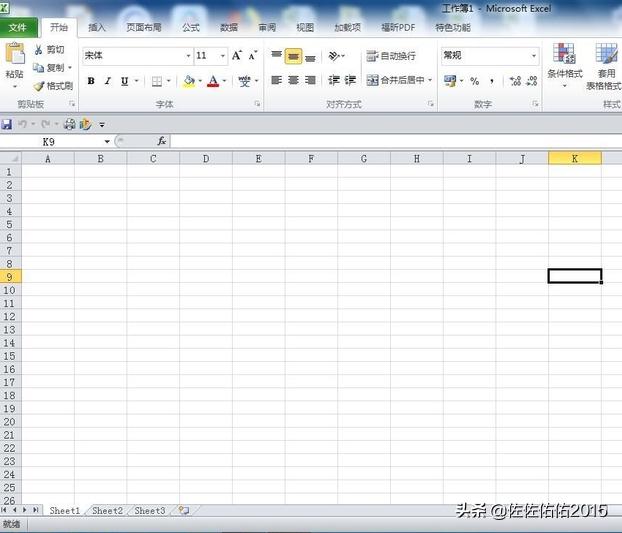This screenshot has height=533, width=622.
Task: Open the File (文件) menu button
Action: click(x=18, y=27)
